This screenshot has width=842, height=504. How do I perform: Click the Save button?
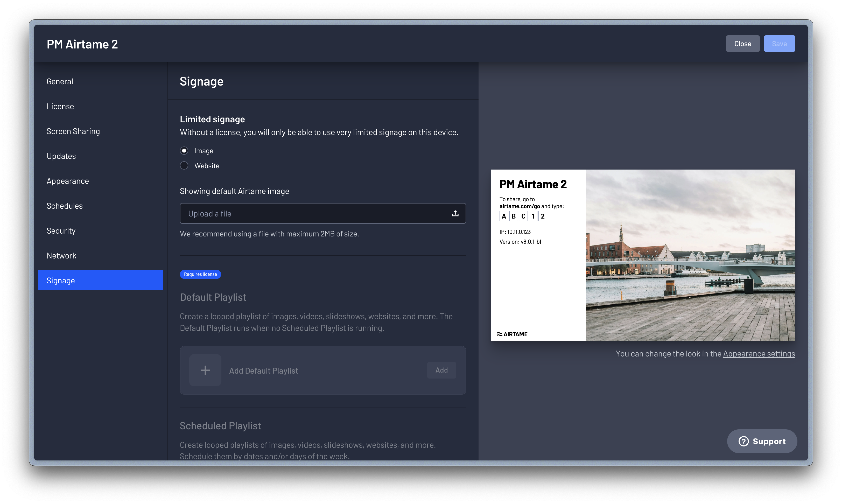coord(779,44)
